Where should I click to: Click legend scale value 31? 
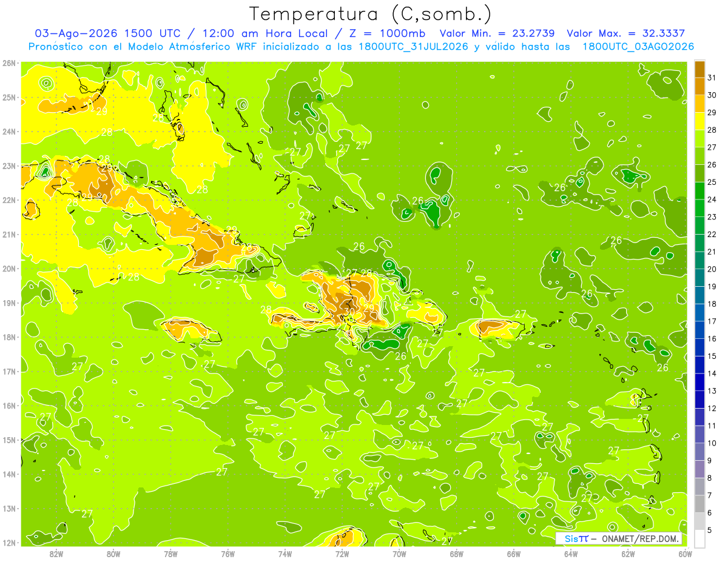[x=712, y=78]
